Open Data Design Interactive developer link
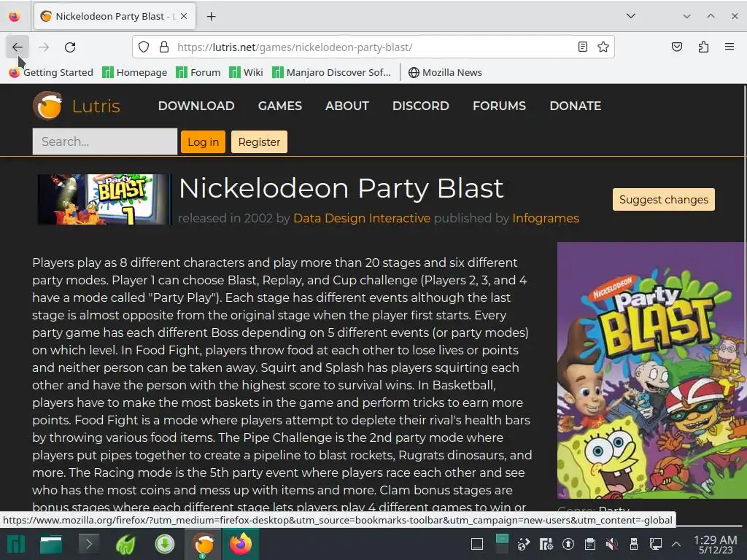Screen dimensions: 747x560 [362, 218]
